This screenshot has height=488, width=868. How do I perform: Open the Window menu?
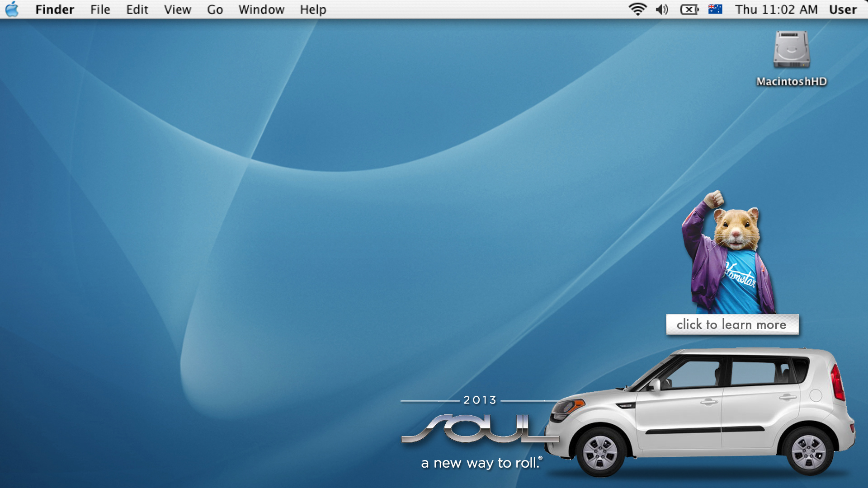coord(261,9)
